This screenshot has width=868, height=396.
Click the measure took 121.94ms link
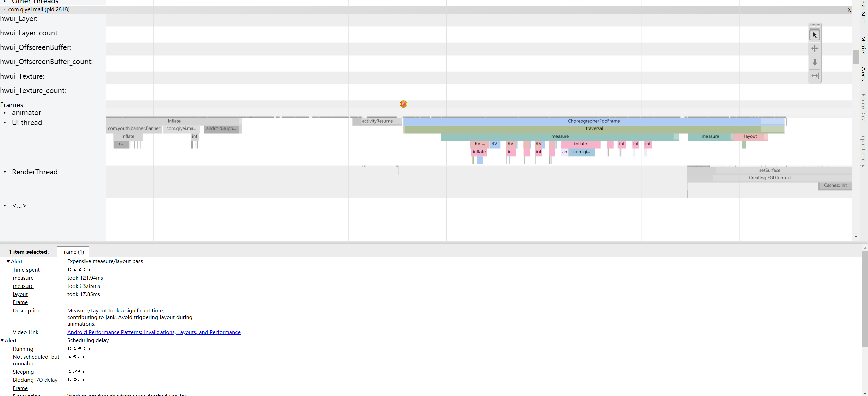(23, 278)
